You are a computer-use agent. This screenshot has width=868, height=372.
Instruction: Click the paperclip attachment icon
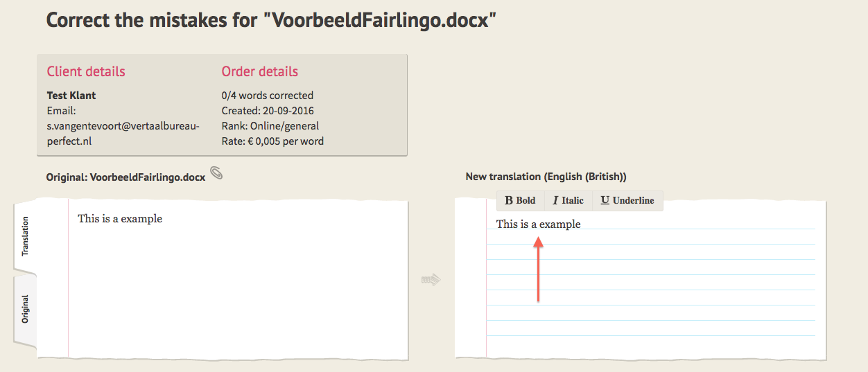point(217,173)
